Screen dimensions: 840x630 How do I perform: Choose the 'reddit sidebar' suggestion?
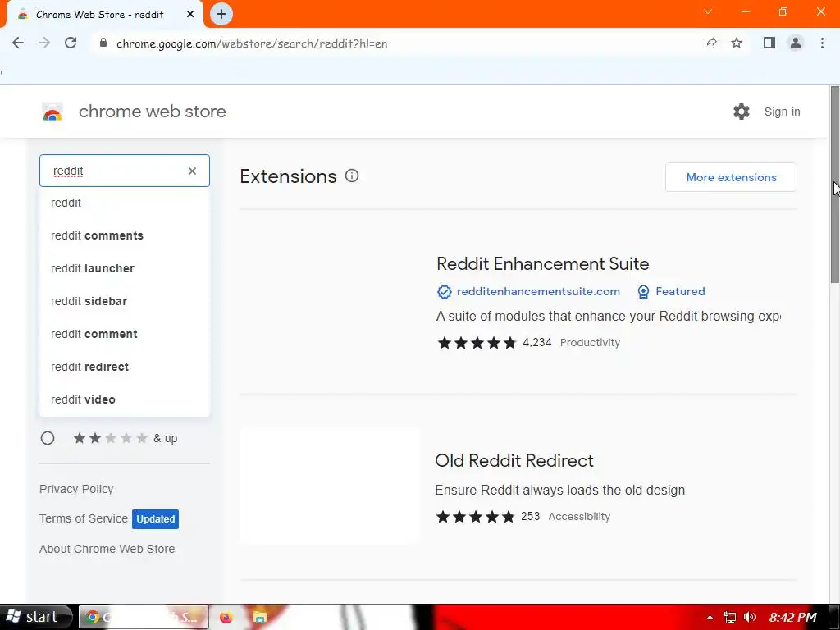[125, 301]
